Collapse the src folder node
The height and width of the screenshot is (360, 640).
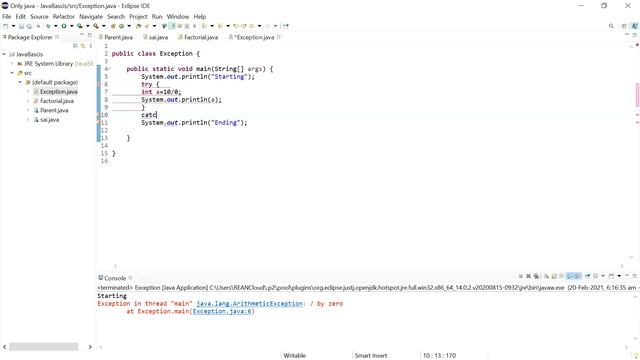tap(12, 73)
